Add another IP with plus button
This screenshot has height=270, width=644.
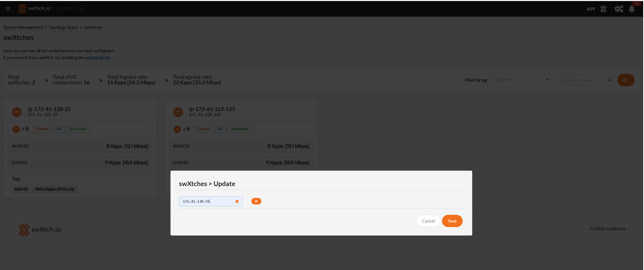pos(256,201)
